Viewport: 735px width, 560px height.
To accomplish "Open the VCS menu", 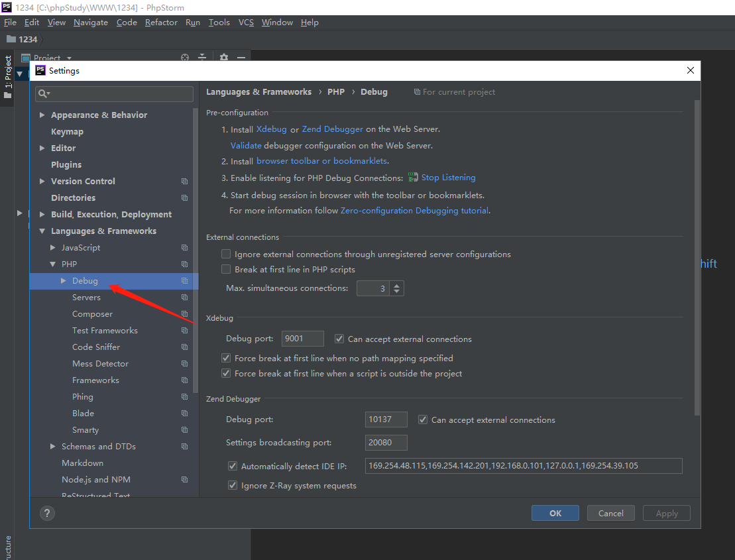I will 246,22.
